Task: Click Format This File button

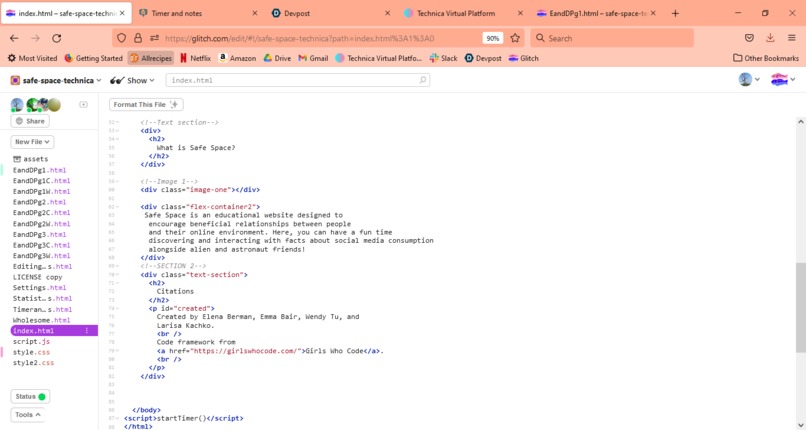Action: pyautogui.click(x=146, y=104)
